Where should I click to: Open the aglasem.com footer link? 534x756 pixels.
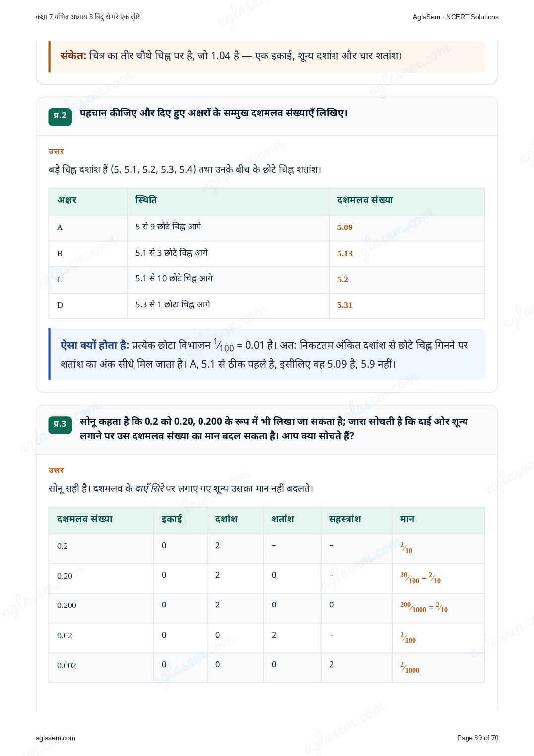[x=56, y=738]
